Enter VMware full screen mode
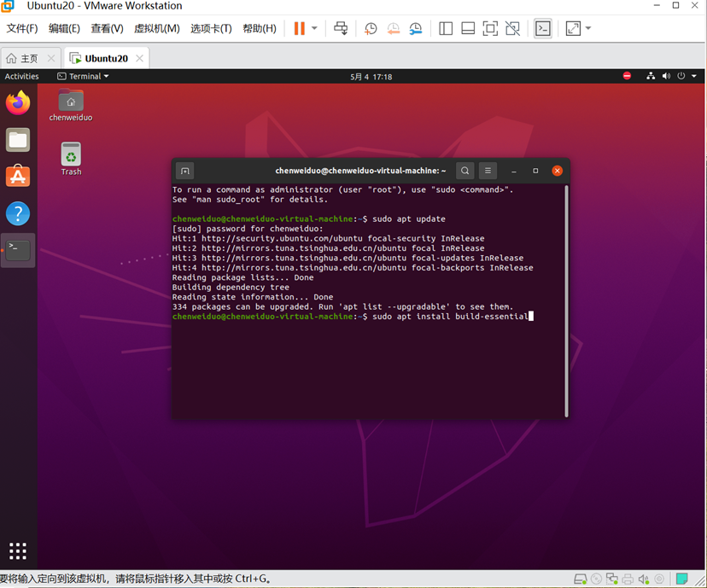This screenshot has height=588, width=707. [490, 29]
